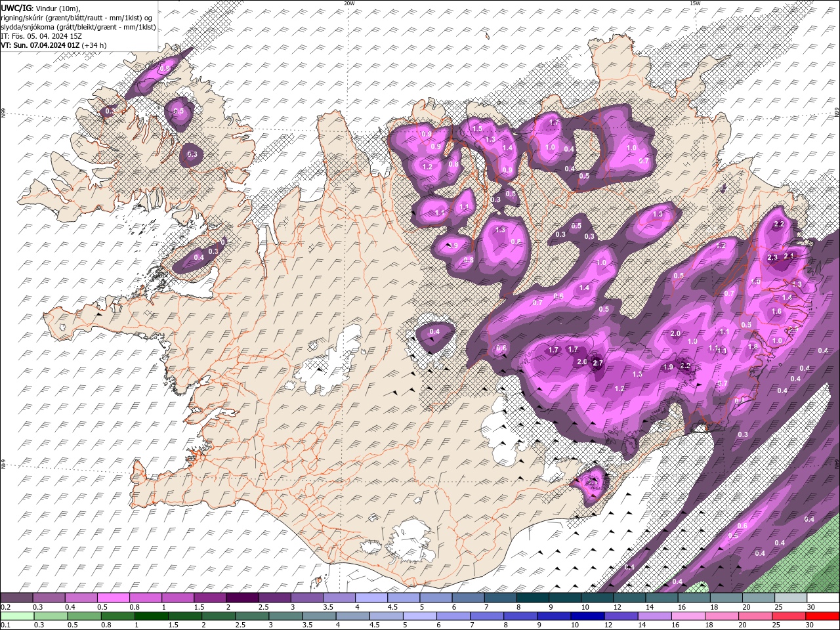Click the valid time "VT: Sun. 07.04.2024 01Z"
840x630 pixels.
[41, 45]
